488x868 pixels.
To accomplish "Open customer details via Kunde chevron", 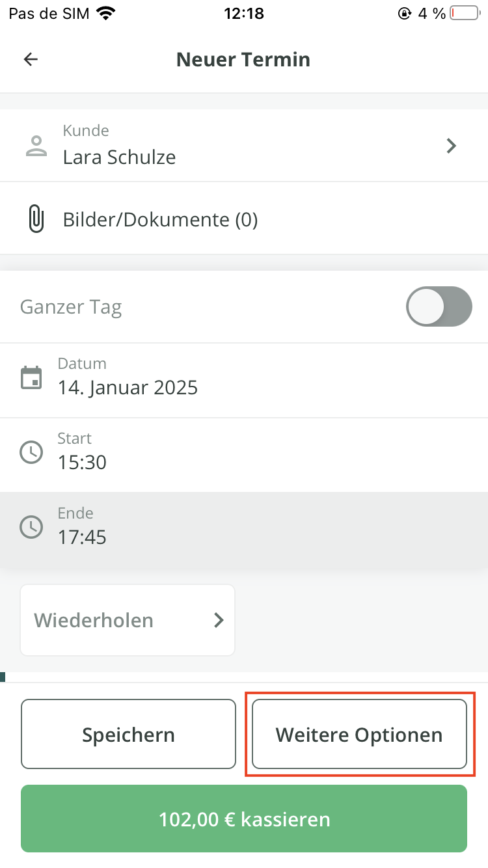I will (x=452, y=146).
